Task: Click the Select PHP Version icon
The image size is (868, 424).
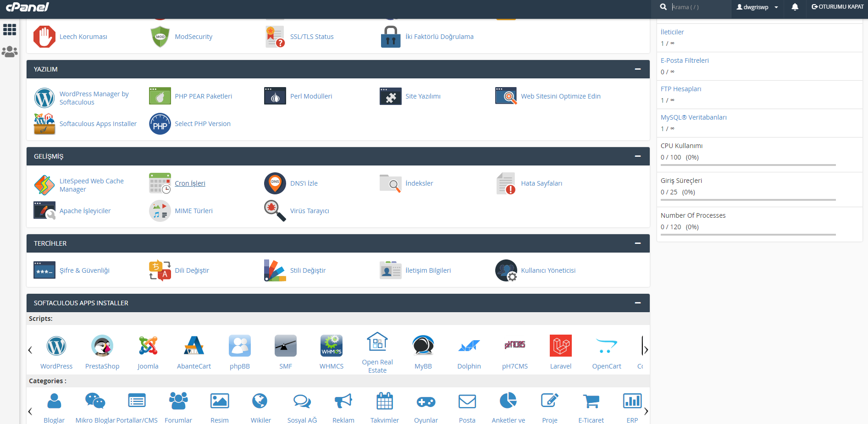Action: 160,124
